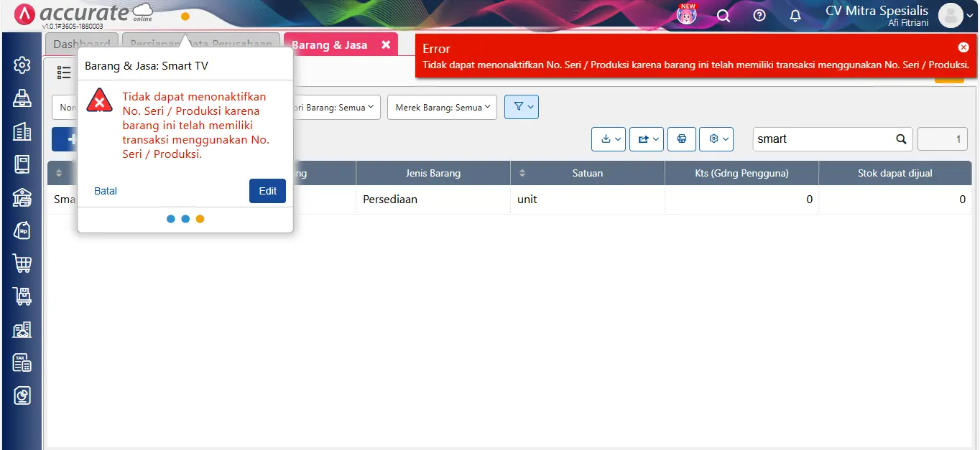Open the tax documents icon in the sidebar
Screen dimensions: 980x450
coord(22,362)
